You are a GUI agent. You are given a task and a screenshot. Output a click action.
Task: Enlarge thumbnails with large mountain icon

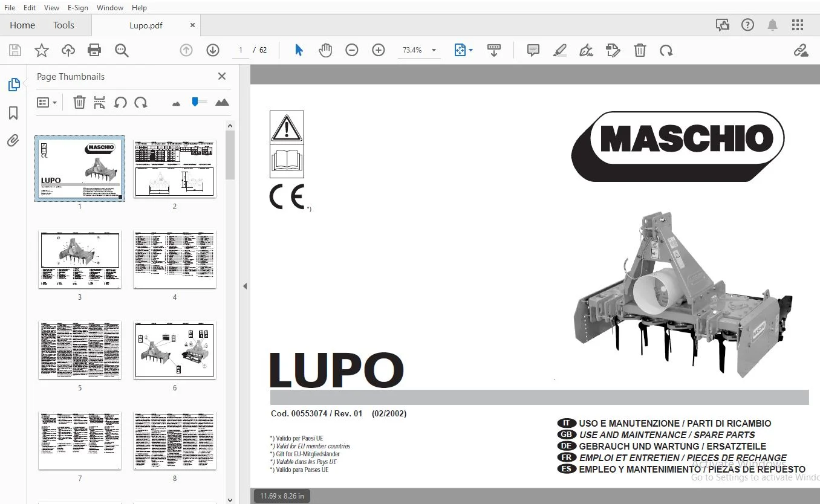tap(222, 102)
